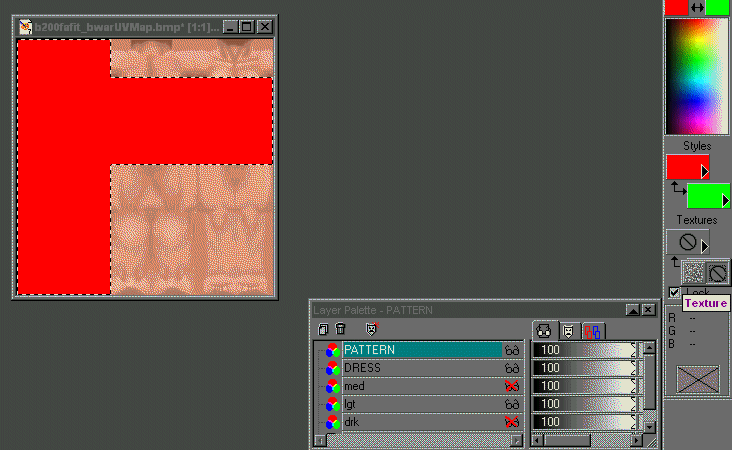Click the create new layer icon
Screen dimensions: 732x450
pos(323,329)
